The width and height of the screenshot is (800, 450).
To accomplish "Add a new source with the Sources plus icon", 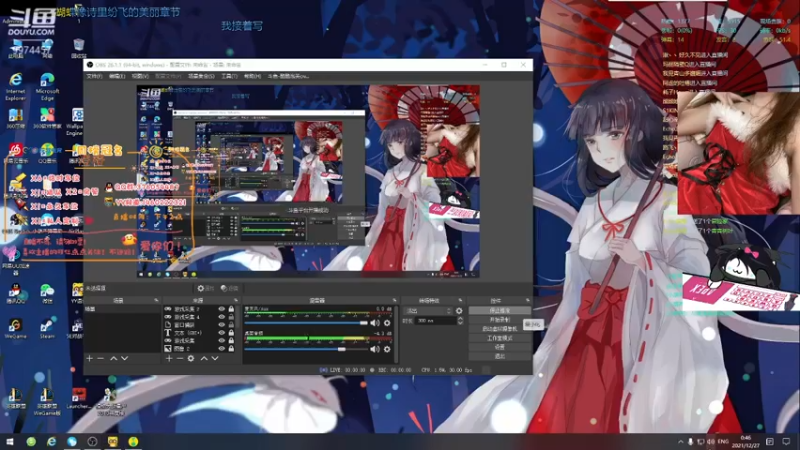I will click(x=169, y=359).
